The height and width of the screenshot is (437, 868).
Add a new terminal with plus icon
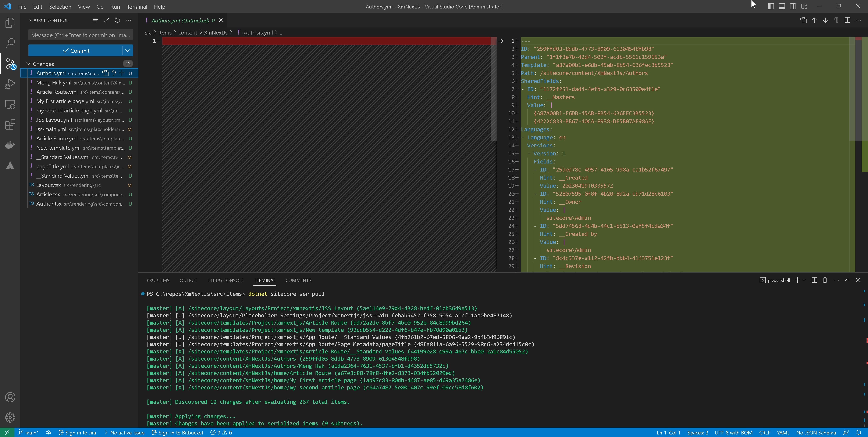point(797,280)
